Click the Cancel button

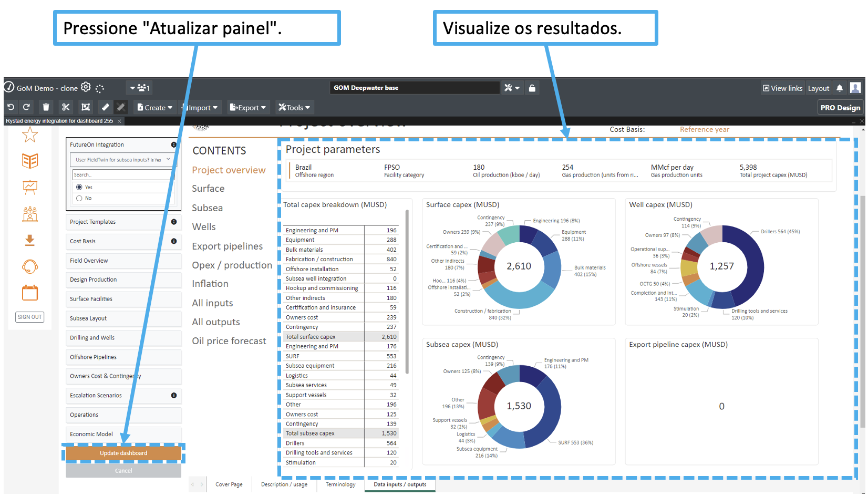click(x=123, y=471)
